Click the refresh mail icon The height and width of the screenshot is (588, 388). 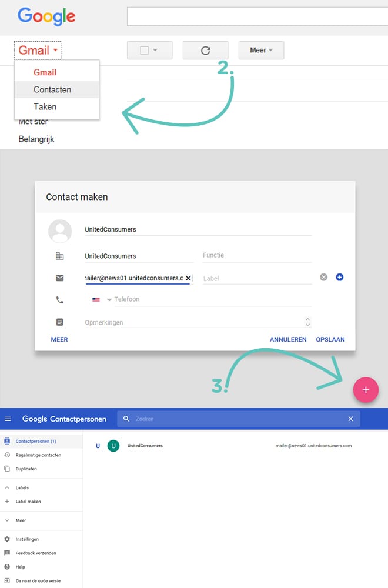tap(205, 50)
